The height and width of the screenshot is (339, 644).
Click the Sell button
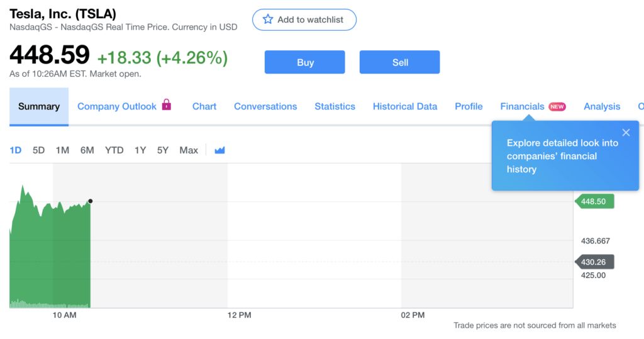(x=399, y=62)
